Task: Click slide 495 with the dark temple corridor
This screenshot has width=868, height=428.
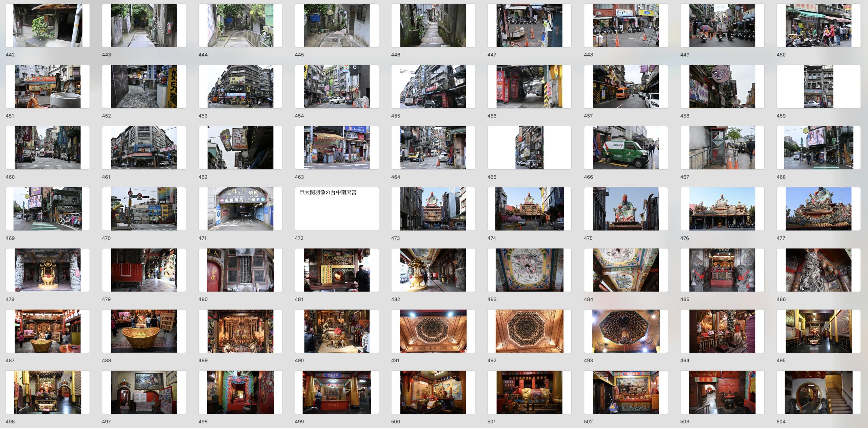Action: tap(818, 331)
